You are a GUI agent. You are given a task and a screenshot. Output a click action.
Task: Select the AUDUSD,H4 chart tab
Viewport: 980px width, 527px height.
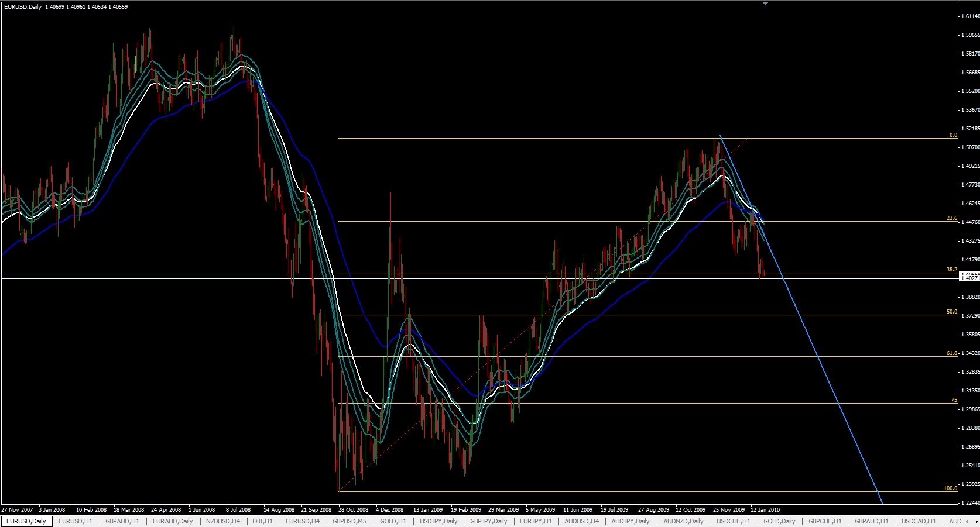coord(581,521)
